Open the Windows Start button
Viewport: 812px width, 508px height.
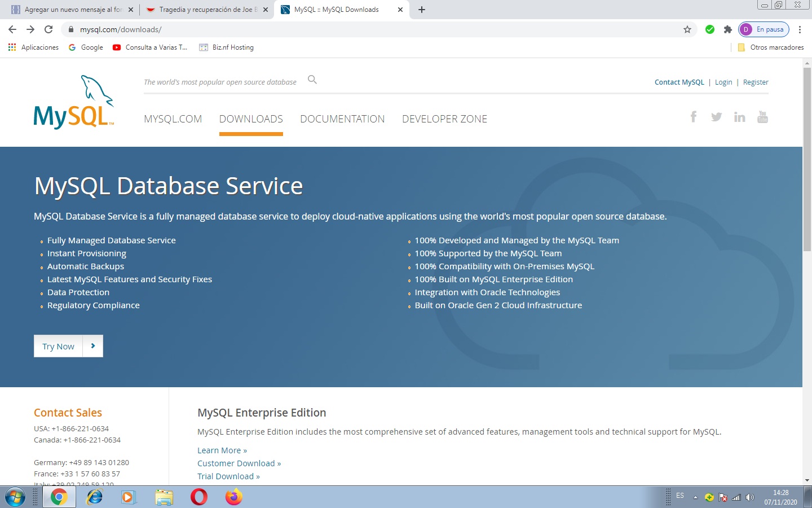tap(15, 497)
